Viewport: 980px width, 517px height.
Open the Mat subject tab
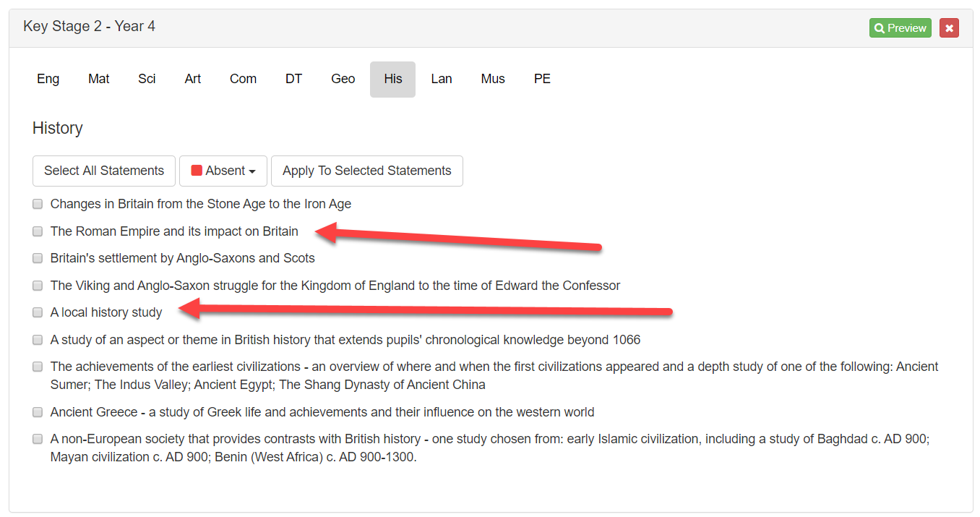pyautogui.click(x=99, y=79)
